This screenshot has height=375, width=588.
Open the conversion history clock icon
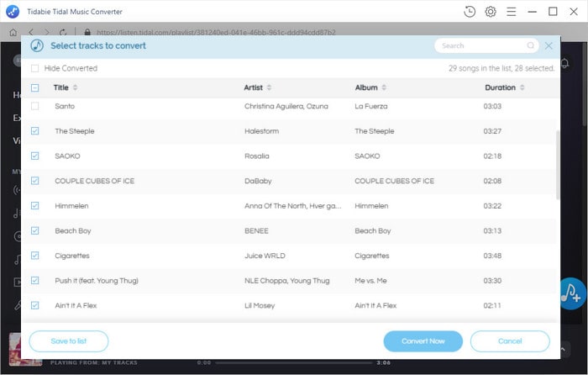tap(469, 12)
